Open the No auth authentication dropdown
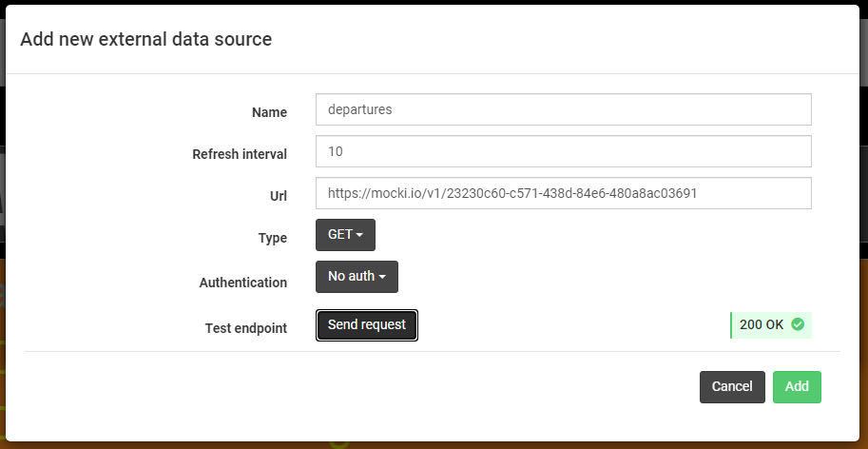Screen dimensions: 868x449 click(x=357, y=277)
